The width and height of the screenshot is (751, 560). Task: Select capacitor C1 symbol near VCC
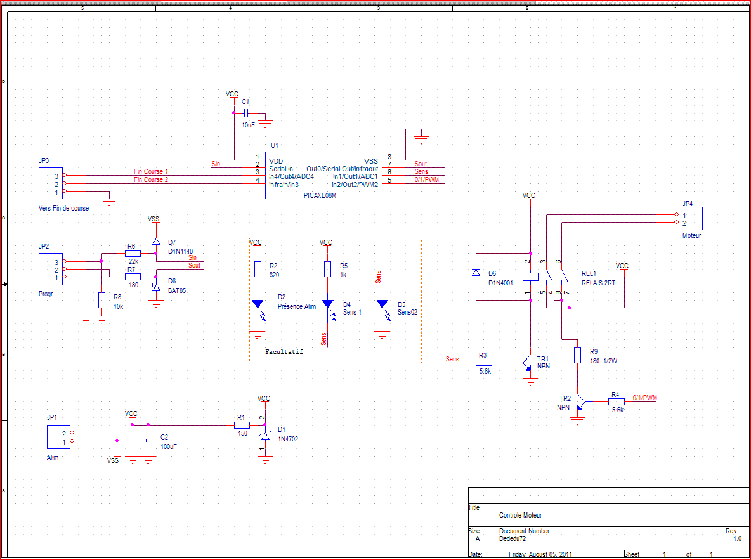(245, 113)
